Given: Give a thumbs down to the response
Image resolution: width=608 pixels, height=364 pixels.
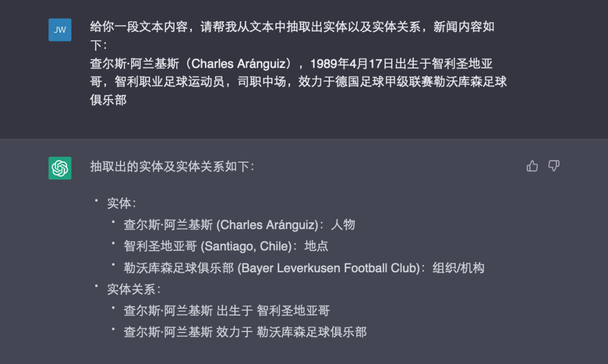Looking at the screenshot, I should pos(554,166).
